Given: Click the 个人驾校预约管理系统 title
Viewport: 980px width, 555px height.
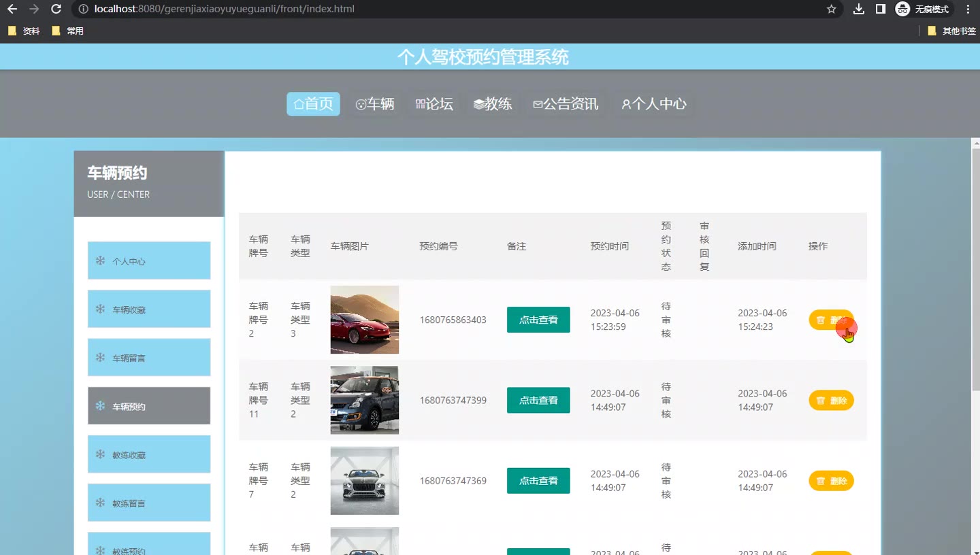Looking at the screenshot, I should (483, 57).
